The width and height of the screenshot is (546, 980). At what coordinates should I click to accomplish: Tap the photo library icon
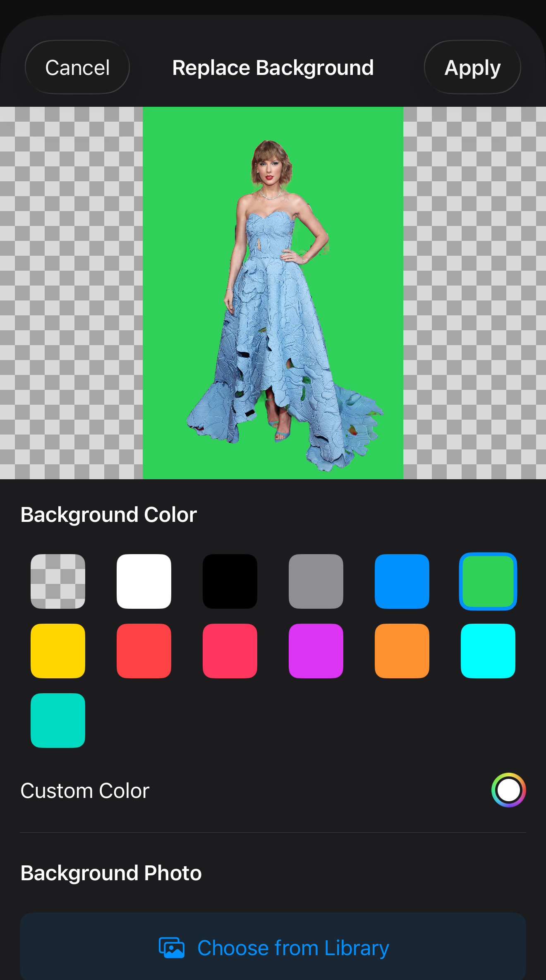pos(172,948)
